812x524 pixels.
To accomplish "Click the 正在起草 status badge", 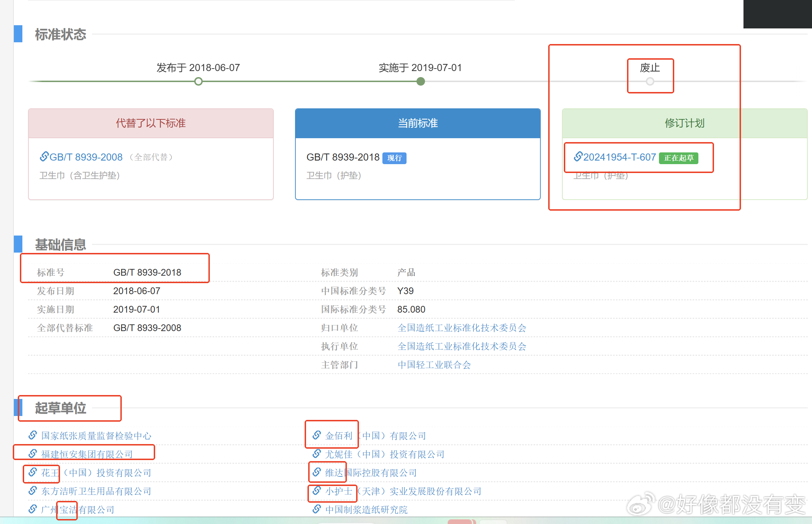I will coord(679,158).
